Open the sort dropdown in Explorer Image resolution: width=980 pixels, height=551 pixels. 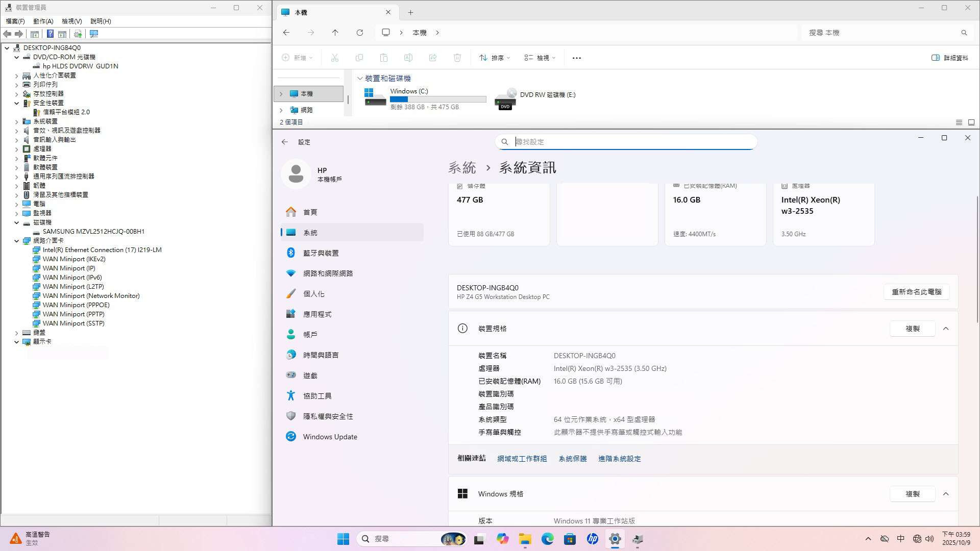tap(495, 58)
